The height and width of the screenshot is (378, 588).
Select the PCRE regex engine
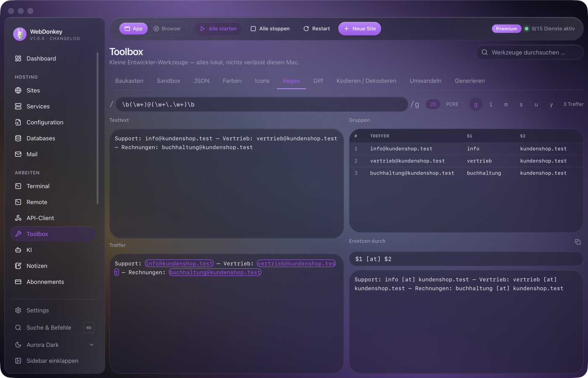click(452, 104)
